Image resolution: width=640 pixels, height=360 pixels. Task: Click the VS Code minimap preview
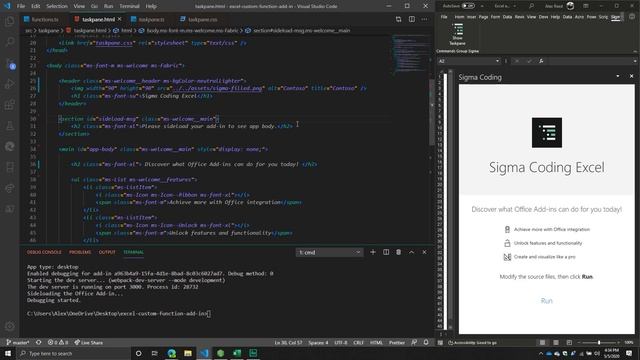click(410, 54)
